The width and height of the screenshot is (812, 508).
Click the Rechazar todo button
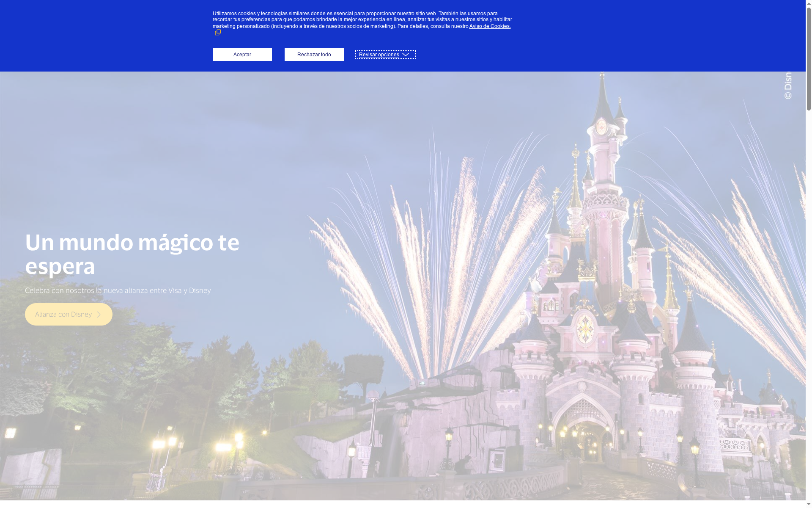coord(314,54)
